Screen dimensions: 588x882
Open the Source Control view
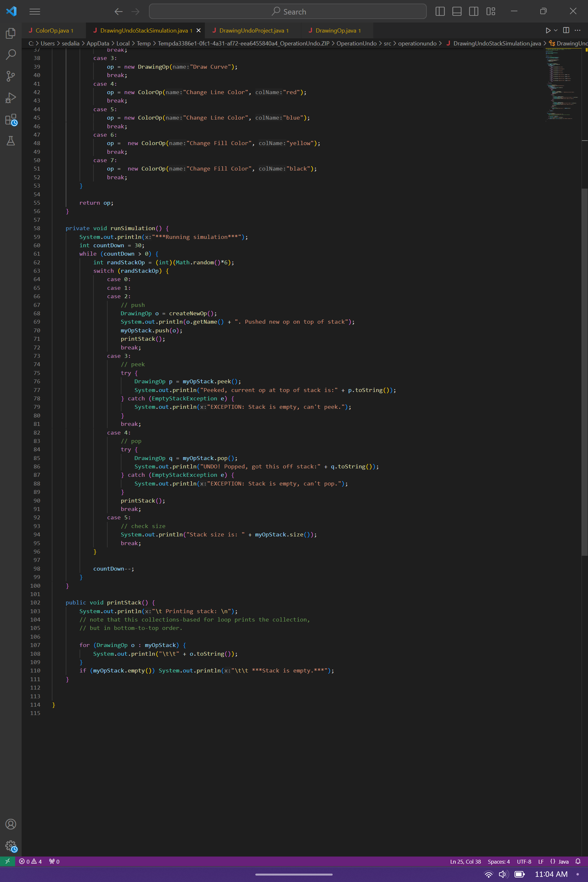click(x=11, y=76)
